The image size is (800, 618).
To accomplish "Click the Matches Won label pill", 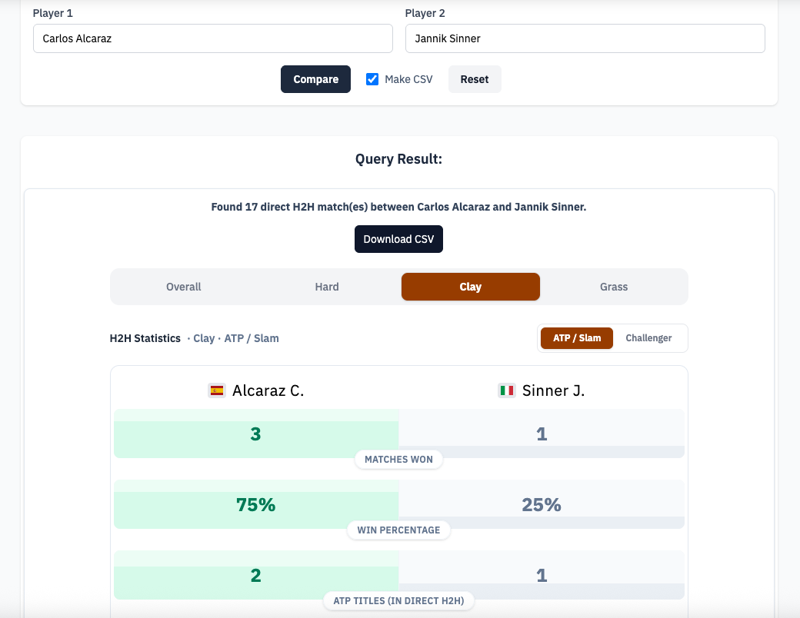I will pyautogui.click(x=399, y=459).
